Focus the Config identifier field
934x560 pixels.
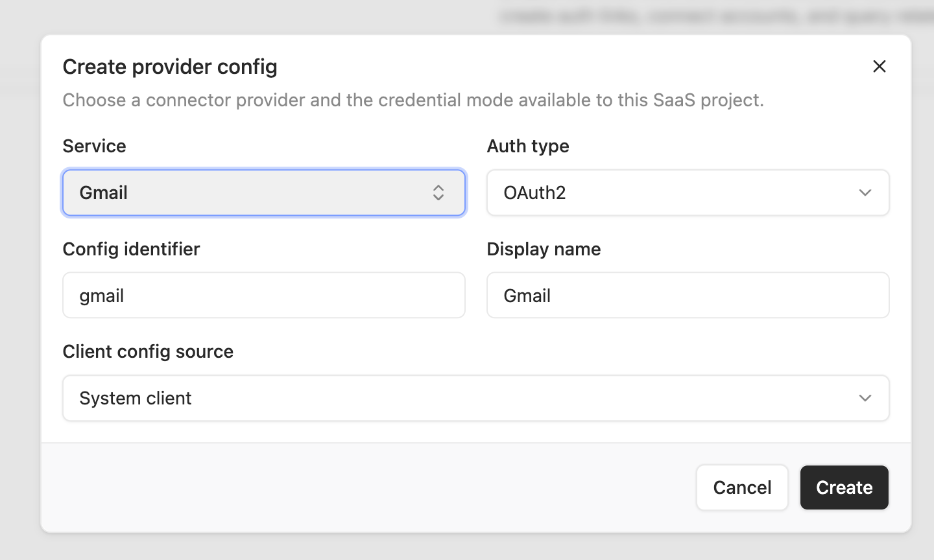[x=264, y=295]
